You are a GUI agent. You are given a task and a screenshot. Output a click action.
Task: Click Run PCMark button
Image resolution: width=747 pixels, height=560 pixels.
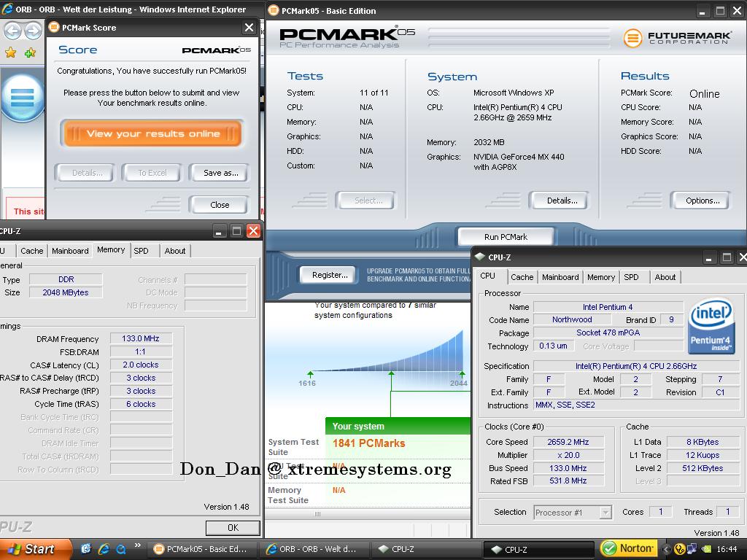pyautogui.click(x=506, y=237)
